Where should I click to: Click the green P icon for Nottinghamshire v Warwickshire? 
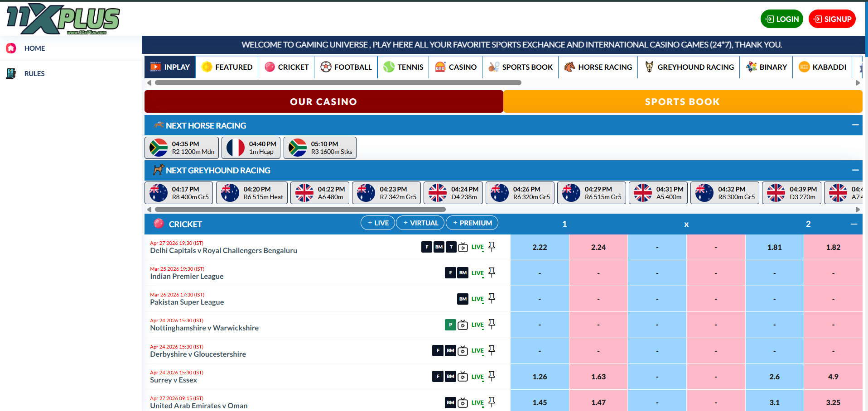click(450, 325)
